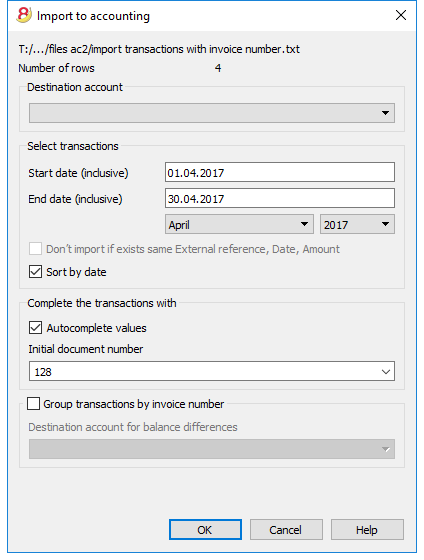Open the Destination account dropdown

212,113
